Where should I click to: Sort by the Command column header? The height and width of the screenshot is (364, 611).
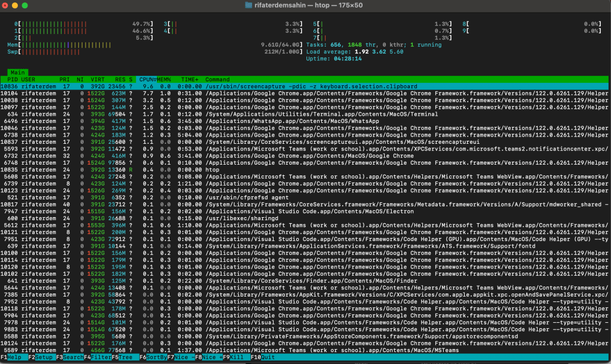pyautogui.click(x=217, y=79)
